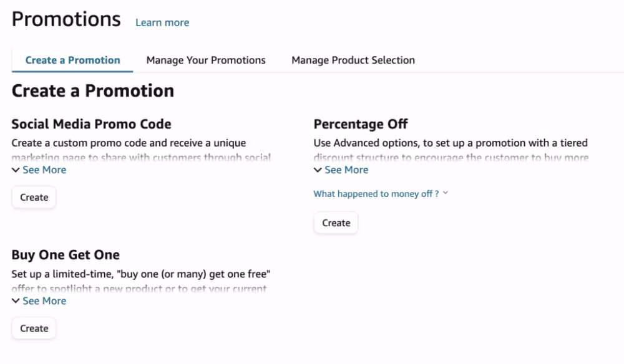624x364 pixels.
Task: Open the Manage Your Promotions tab
Action: (206, 60)
